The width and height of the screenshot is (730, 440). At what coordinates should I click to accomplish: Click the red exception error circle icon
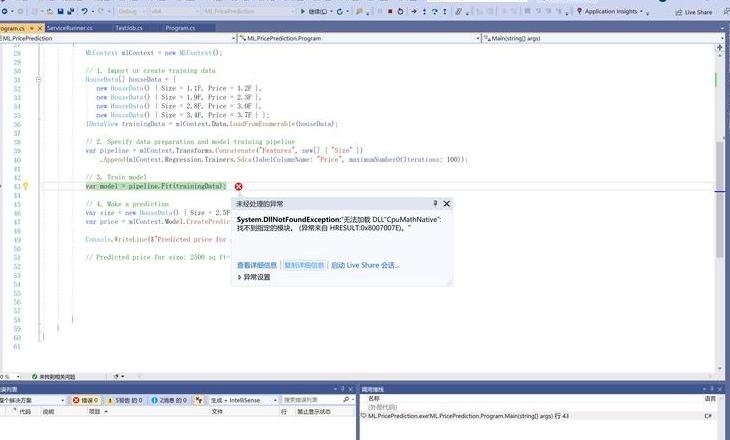pos(238,186)
